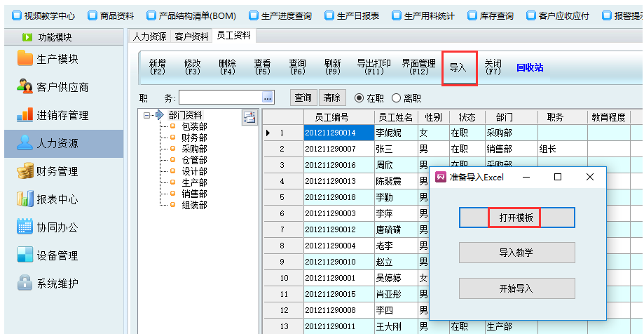This screenshot has height=334, width=644.
Task: Click 删除 (F4) toolbar button
Action: 227,67
